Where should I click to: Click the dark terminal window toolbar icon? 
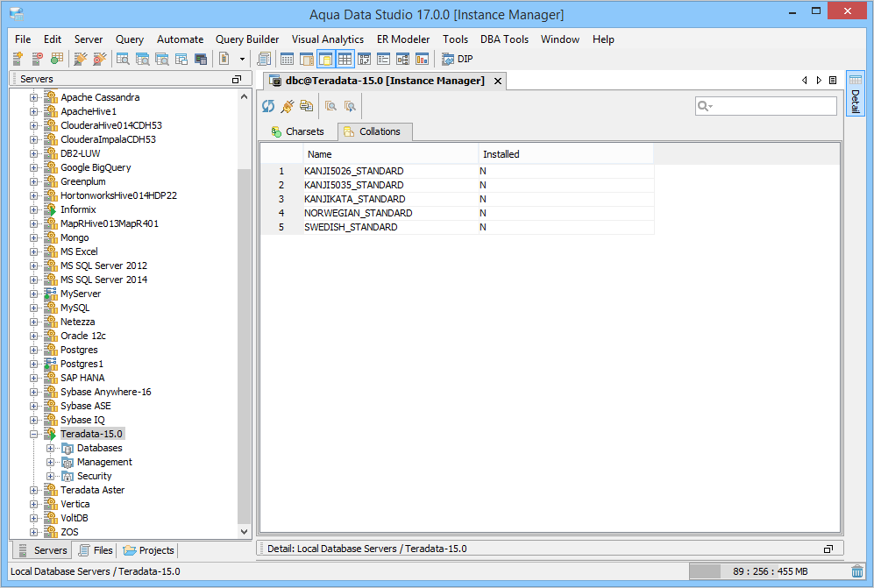click(201, 59)
